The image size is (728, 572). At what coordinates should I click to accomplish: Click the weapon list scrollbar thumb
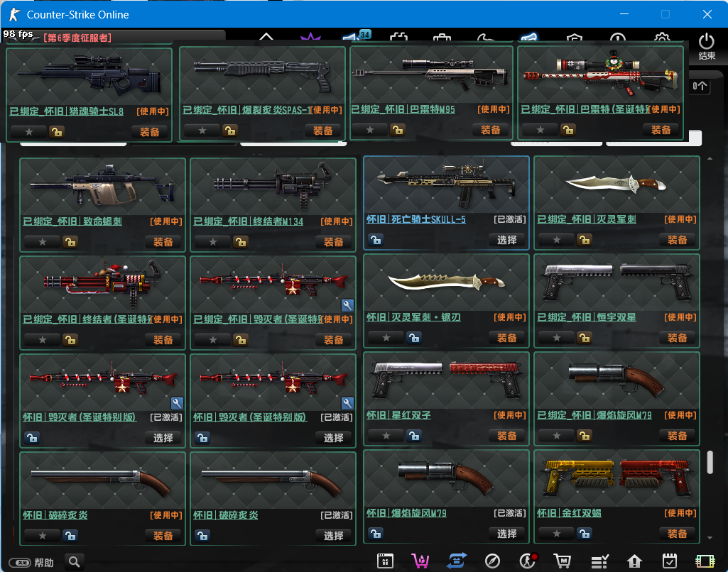(x=710, y=462)
